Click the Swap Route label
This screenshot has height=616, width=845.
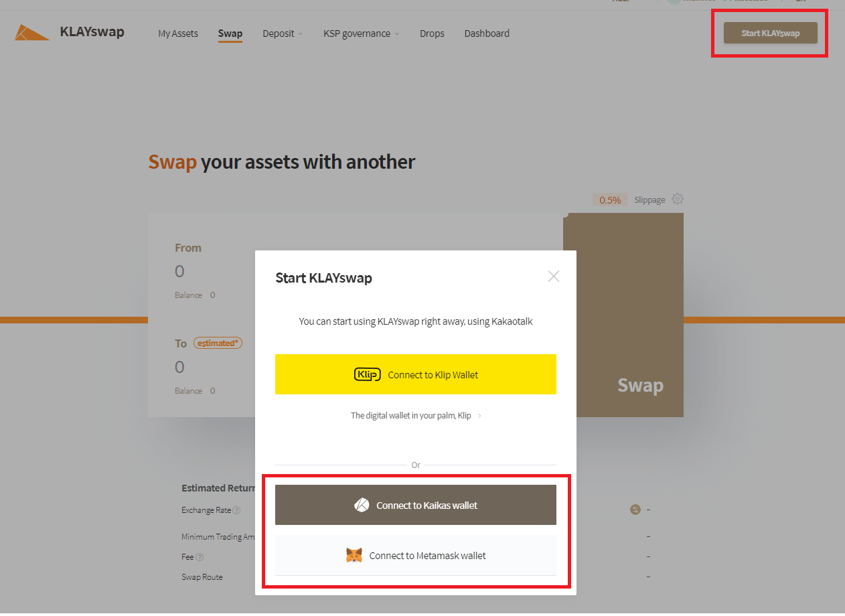[x=202, y=577]
